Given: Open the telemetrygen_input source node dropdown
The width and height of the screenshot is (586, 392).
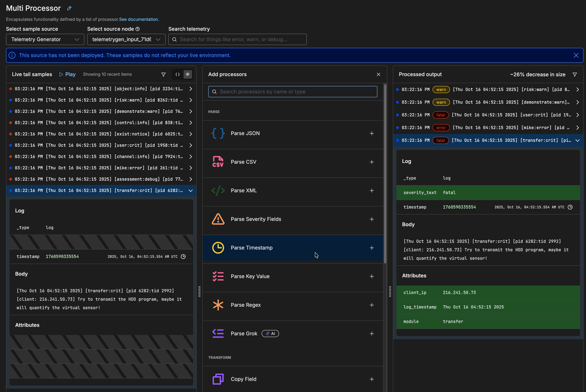Looking at the screenshot, I should [x=126, y=39].
